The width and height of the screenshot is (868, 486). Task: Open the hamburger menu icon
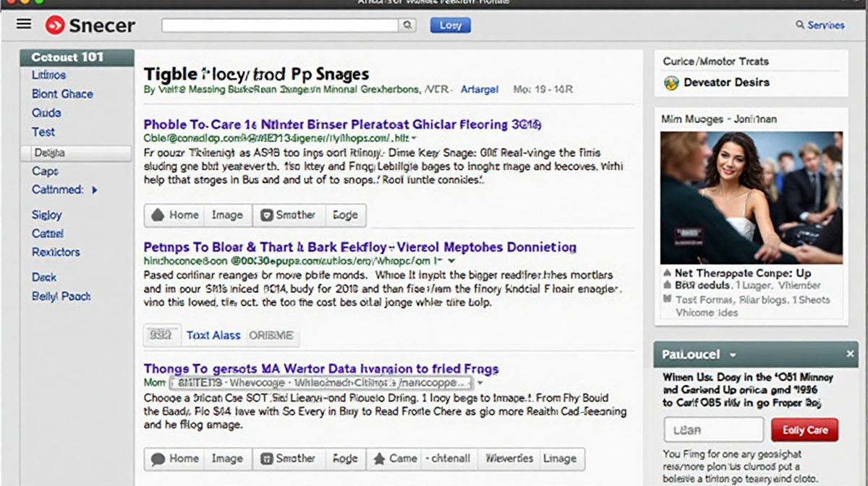click(24, 25)
